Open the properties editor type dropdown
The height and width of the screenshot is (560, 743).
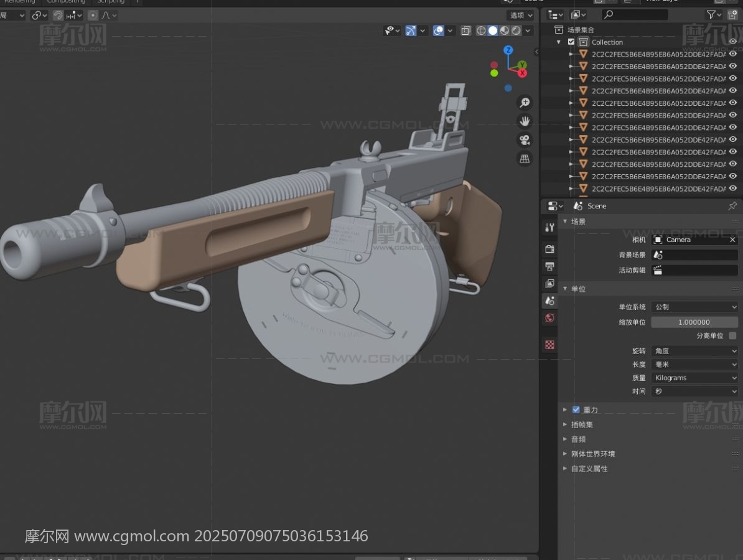tap(555, 206)
